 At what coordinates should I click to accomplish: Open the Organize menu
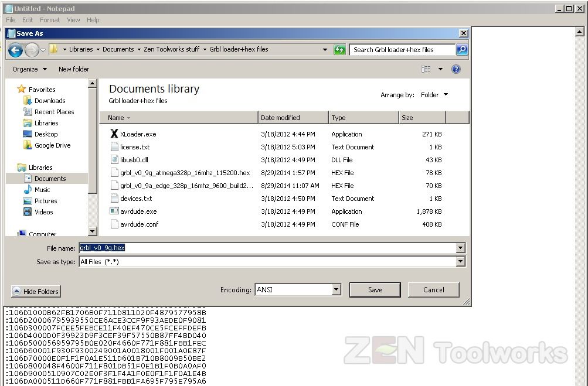(29, 69)
